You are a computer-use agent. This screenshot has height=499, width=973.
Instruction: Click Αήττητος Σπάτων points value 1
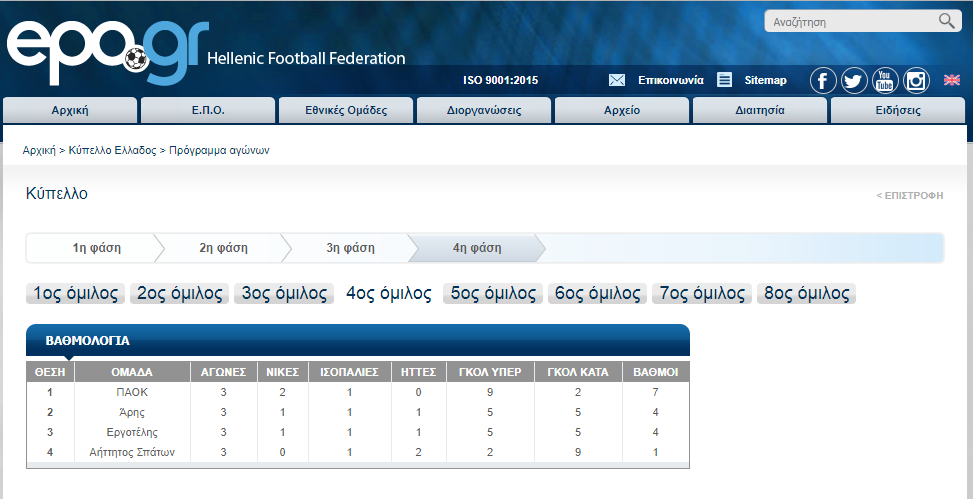tap(656, 452)
